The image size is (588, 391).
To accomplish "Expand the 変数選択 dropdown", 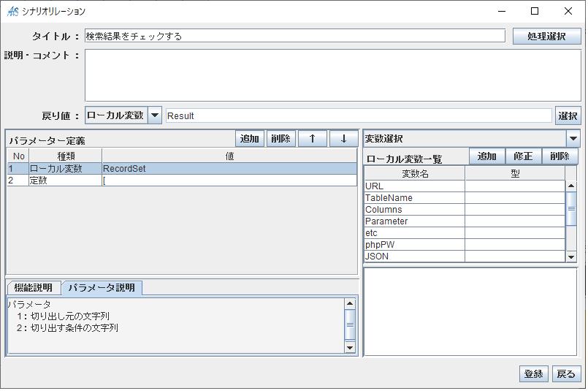I will (x=573, y=138).
